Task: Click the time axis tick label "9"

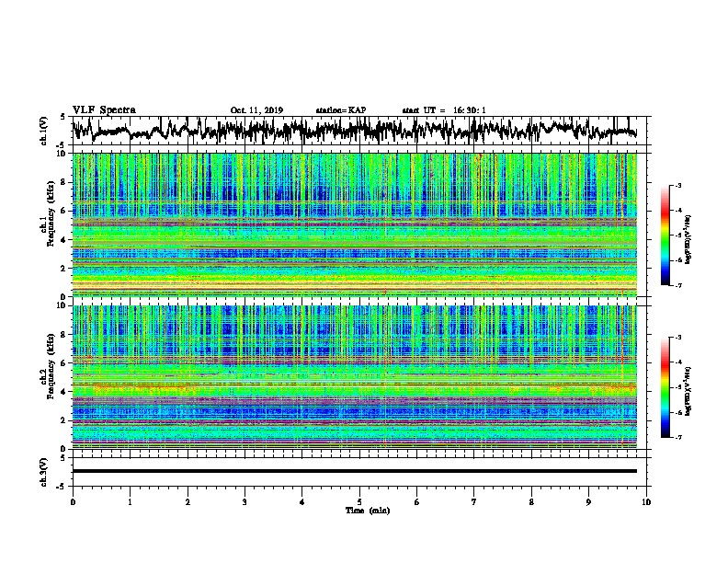Action: pyautogui.click(x=588, y=502)
